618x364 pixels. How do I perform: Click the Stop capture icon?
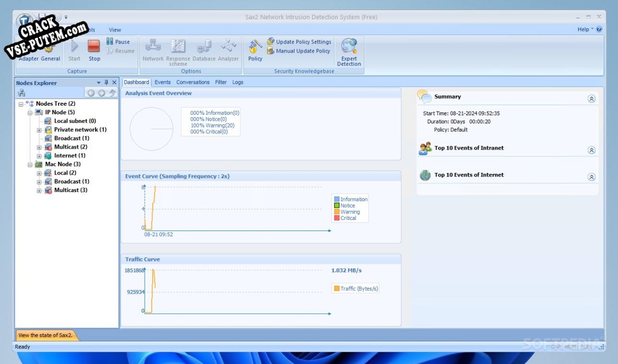click(94, 47)
